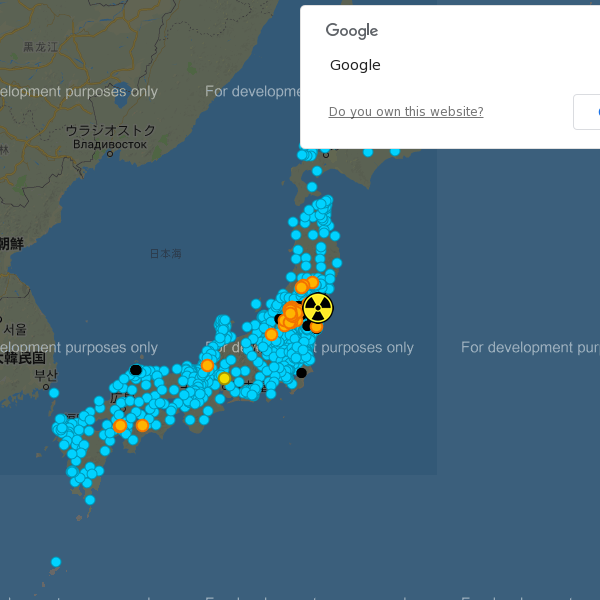This screenshot has width=600, height=600.
Task: Click the black marker on the eastern Pacific coast
Action: [x=302, y=373]
